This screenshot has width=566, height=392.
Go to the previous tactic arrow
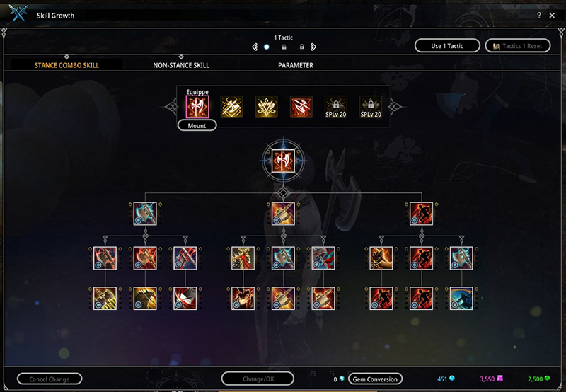point(255,47)
